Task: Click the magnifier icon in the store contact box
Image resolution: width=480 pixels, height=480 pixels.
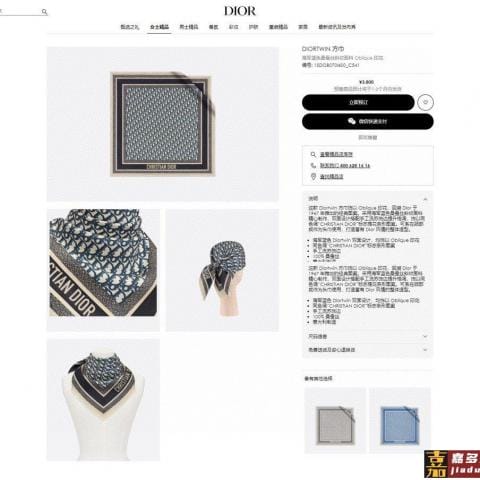Action: [313, 155]
